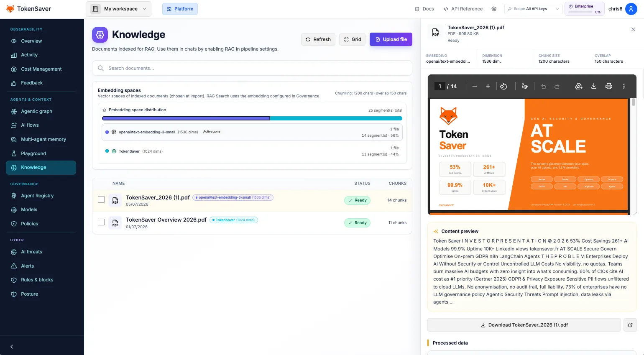Open the settings gear in top bar
Image resolution: width=644 pixels, height=355 pixels.
[494, 9]
